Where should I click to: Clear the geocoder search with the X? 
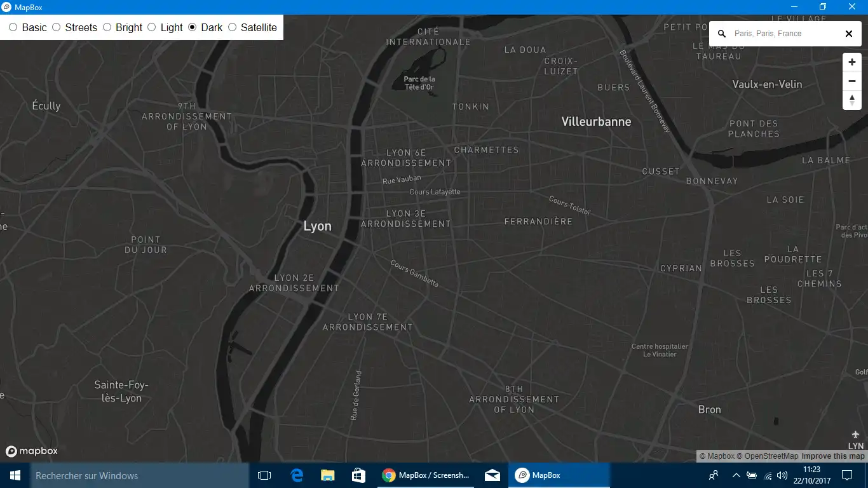point(849,34)
